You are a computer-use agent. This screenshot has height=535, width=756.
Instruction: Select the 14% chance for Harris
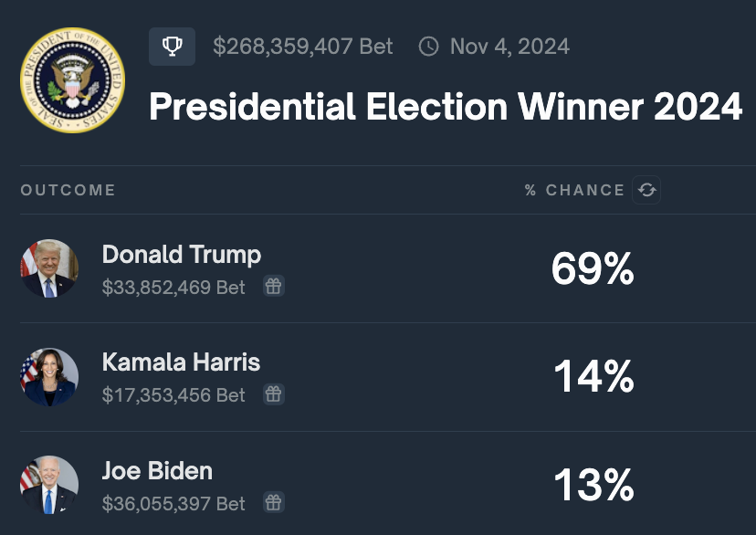coord(593,377)
